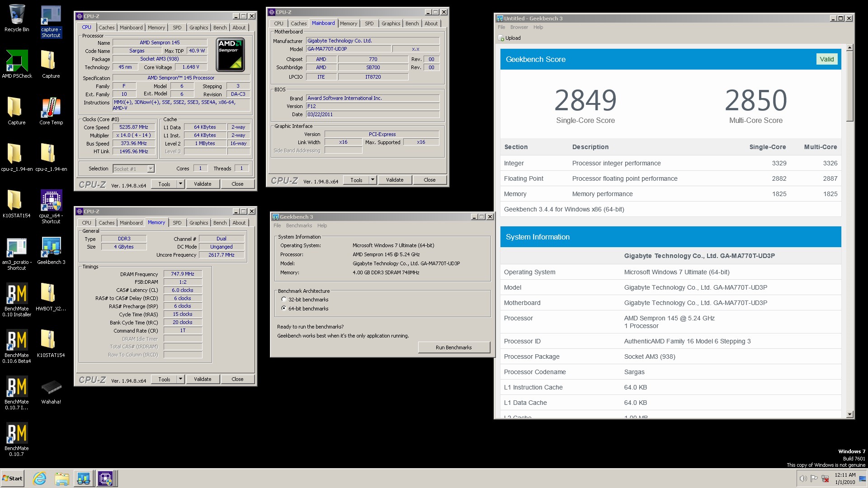Open SPD tab in the Mainboard window
The width and height of the screenshot is (868, 488).
369,23
